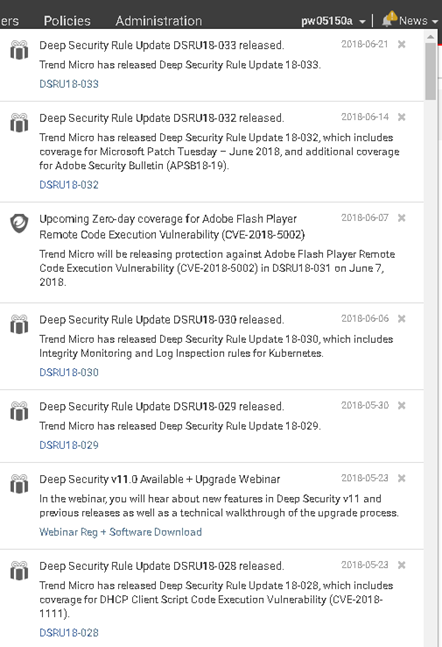
Task: Open the DSRU18-033 link
Action: pyautogui.click(x=69, y=84)
